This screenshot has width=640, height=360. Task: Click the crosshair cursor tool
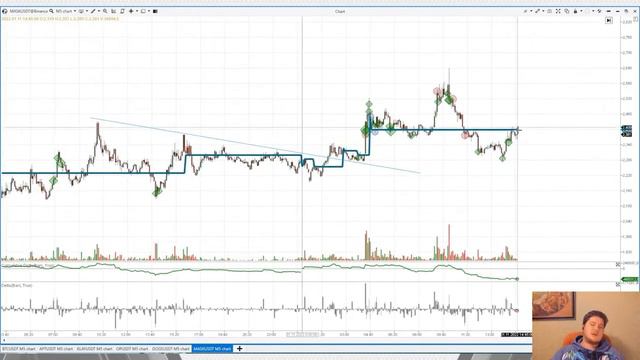(x=131, y=11)
